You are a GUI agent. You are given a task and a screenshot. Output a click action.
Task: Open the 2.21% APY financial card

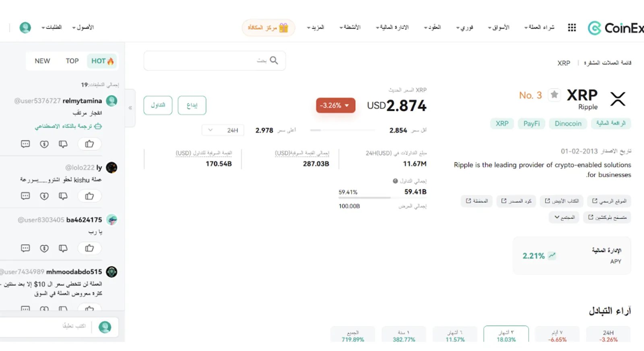tap(572, 255)
